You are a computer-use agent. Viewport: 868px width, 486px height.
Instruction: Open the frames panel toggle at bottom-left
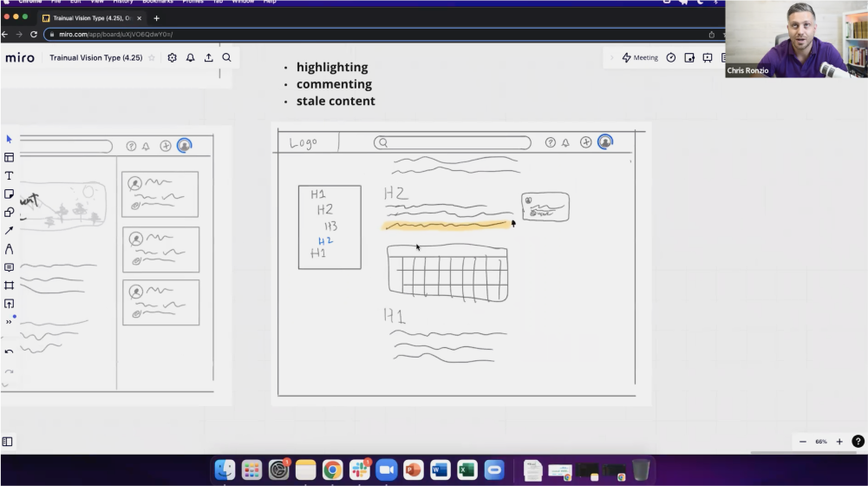coord(7,442)
